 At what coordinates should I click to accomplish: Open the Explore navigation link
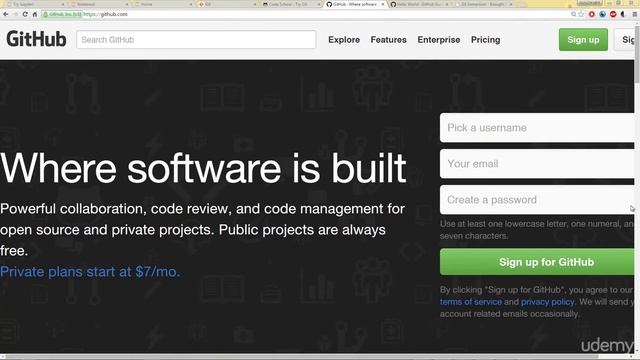[344, 40]
